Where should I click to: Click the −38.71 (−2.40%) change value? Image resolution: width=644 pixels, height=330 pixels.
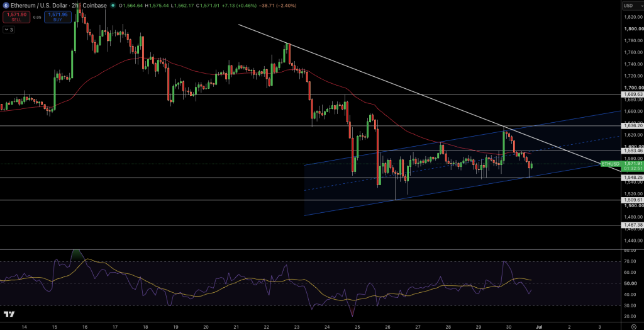point(278,6)
